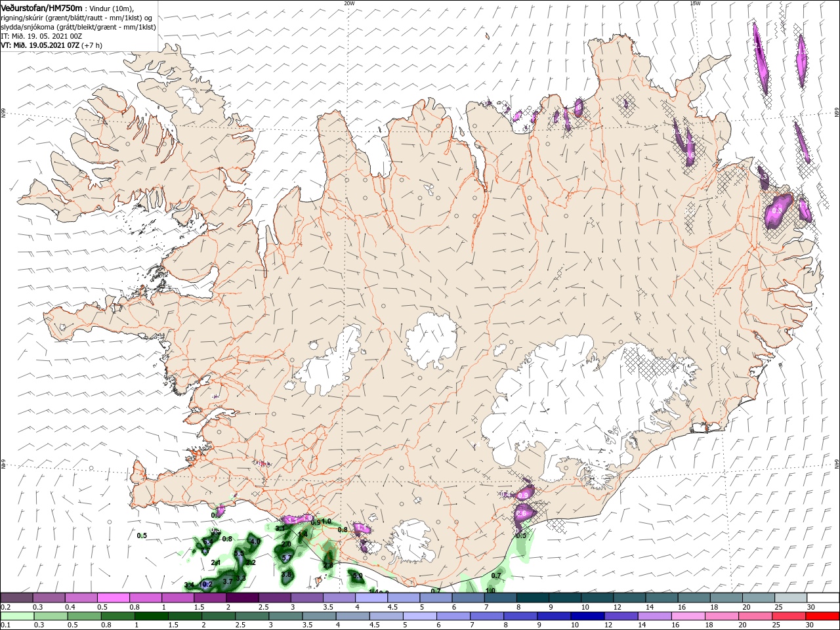Screen dimensions: 840x630
Task: Click the bright red 30 swatch in the lower legend row
Action: pyautogui.click(x=821, y=616)
